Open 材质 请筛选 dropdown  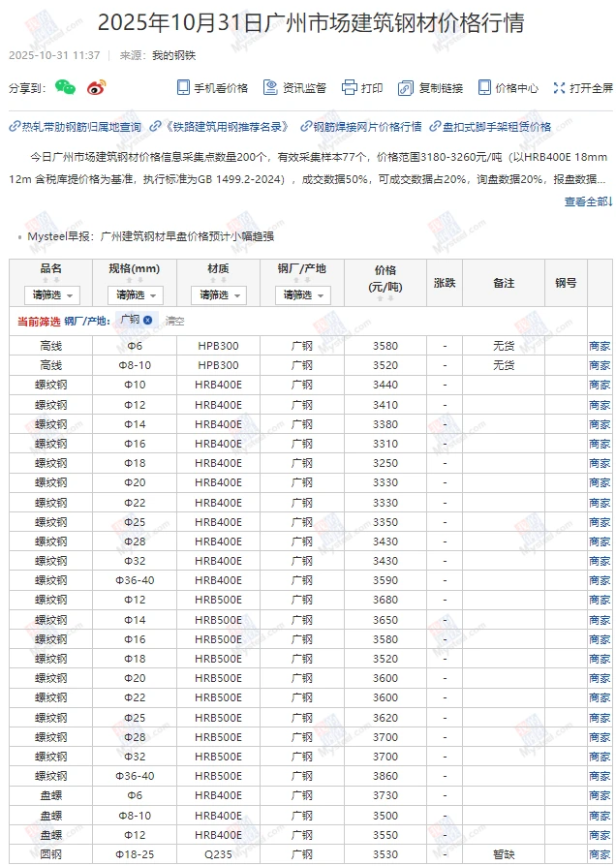click(x=219, y=295)
